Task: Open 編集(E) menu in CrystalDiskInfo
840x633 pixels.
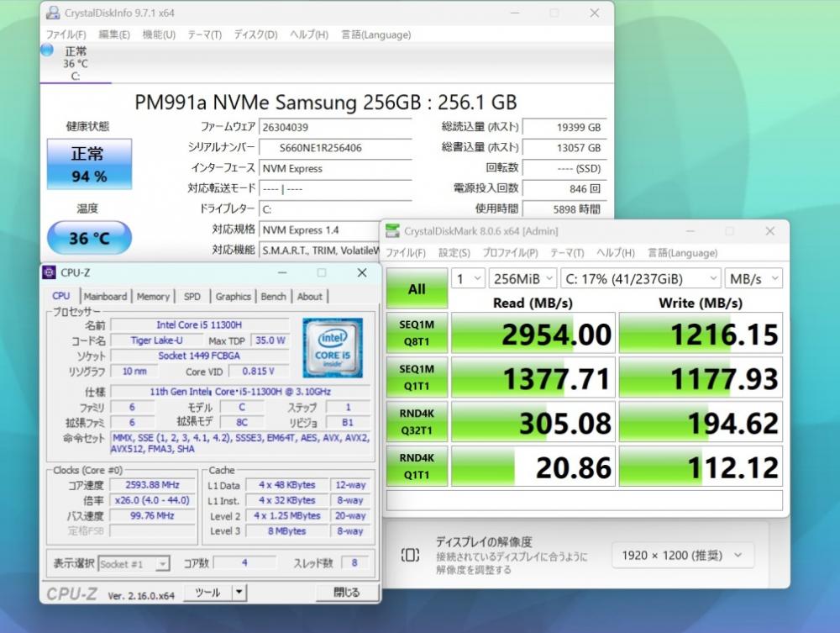Action: 114,34
